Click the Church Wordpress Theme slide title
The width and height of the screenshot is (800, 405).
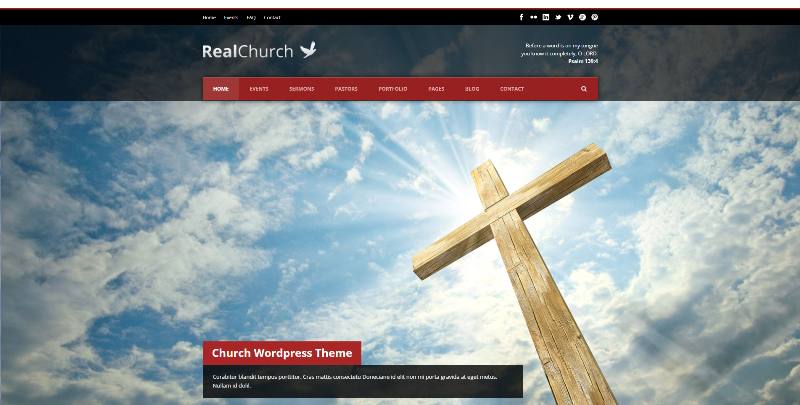282,353
